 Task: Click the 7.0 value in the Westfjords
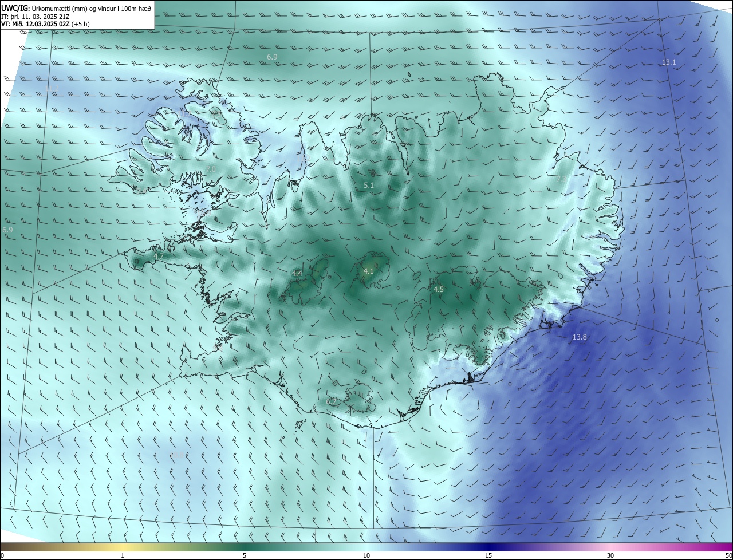click(x=211, y=169)
